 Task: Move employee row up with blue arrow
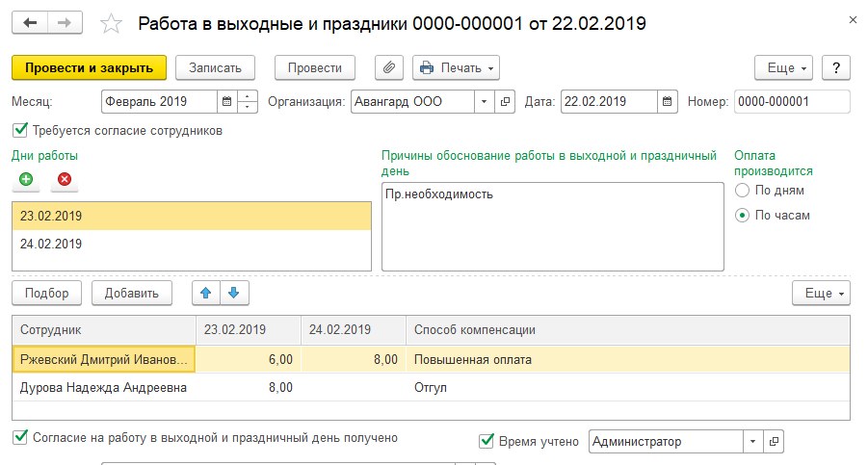click(x=203, y=293)
